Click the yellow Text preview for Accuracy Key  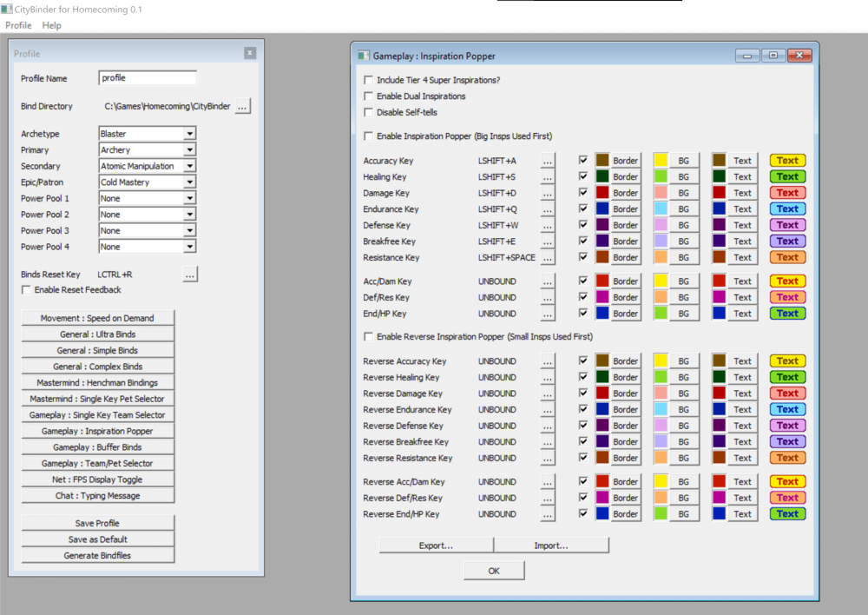pyautogui.click(x=787, y=161)
